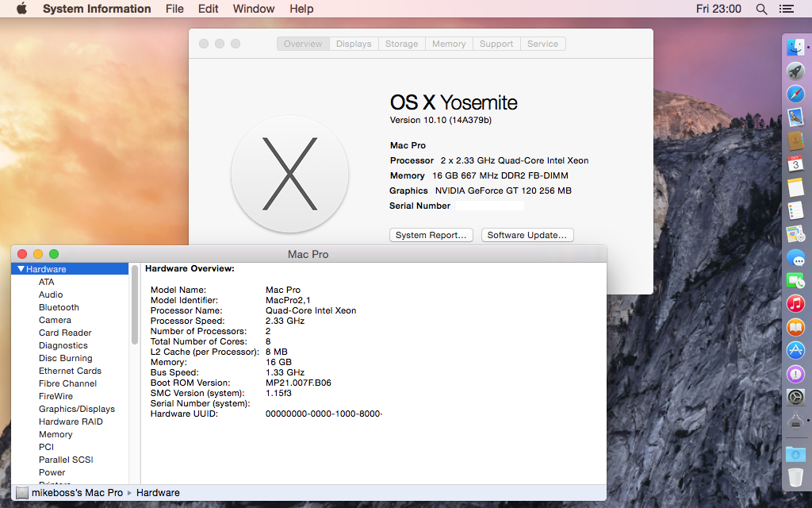Click the Software Update... button

point(527,235)
